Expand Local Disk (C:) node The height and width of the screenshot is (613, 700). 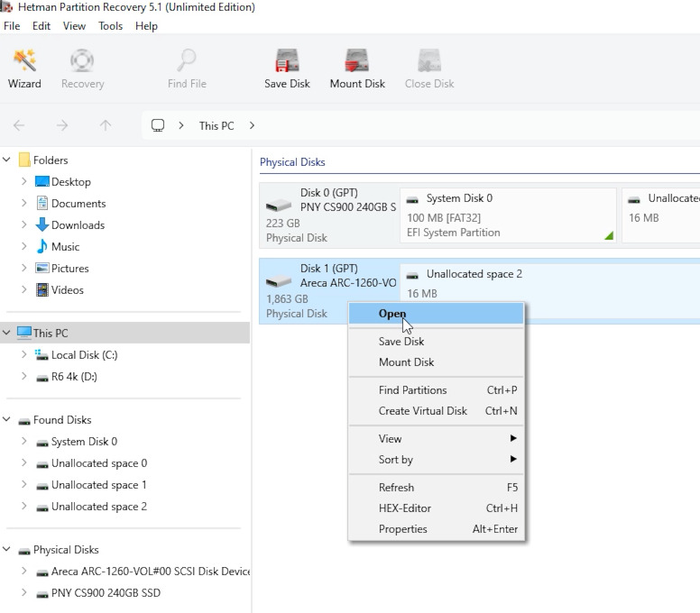tap(23, 354)
